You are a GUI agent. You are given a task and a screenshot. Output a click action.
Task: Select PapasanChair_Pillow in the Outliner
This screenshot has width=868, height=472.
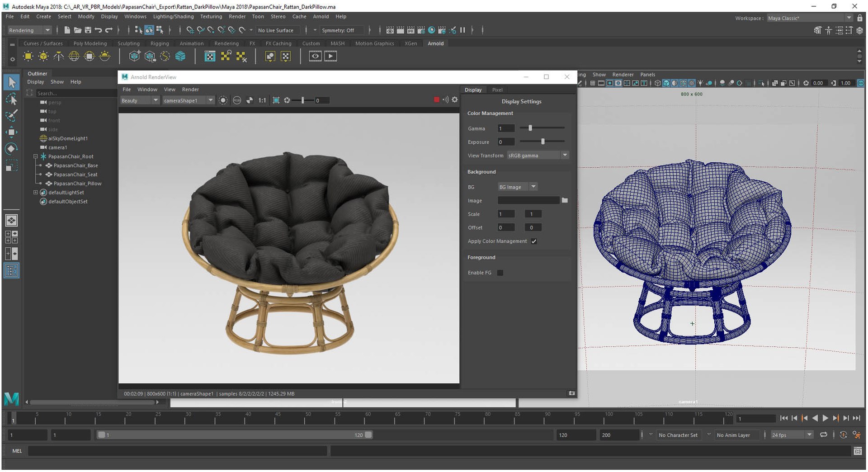click(x=77, y=184)
